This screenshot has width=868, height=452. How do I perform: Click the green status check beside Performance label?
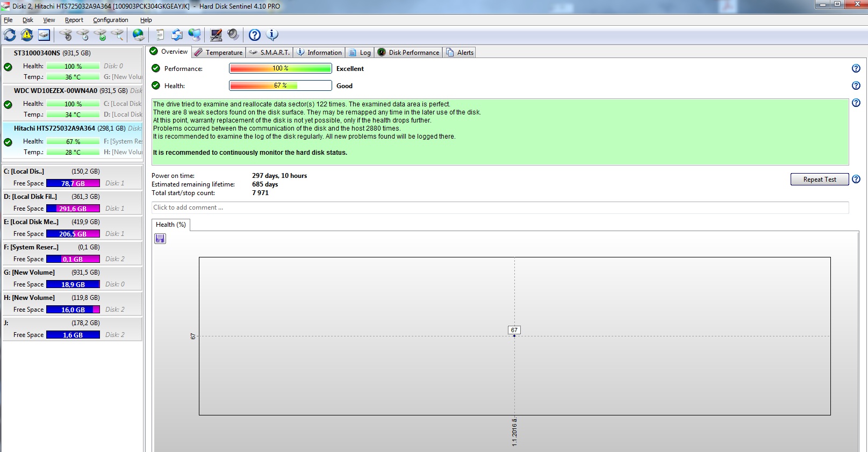[156, 68]
